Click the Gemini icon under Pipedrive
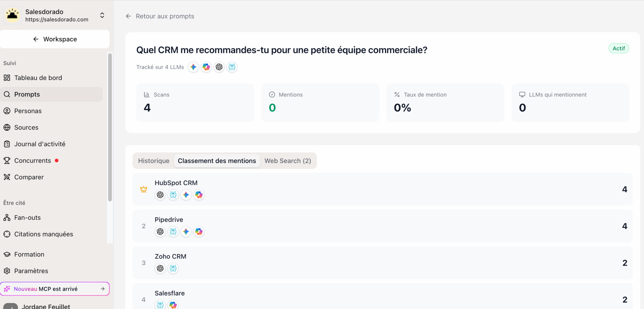 click(186, 232)
